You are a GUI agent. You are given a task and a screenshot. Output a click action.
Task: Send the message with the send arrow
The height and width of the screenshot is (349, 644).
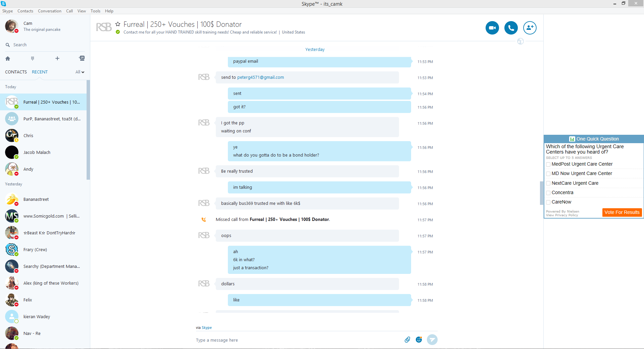(x=432, y=340)
